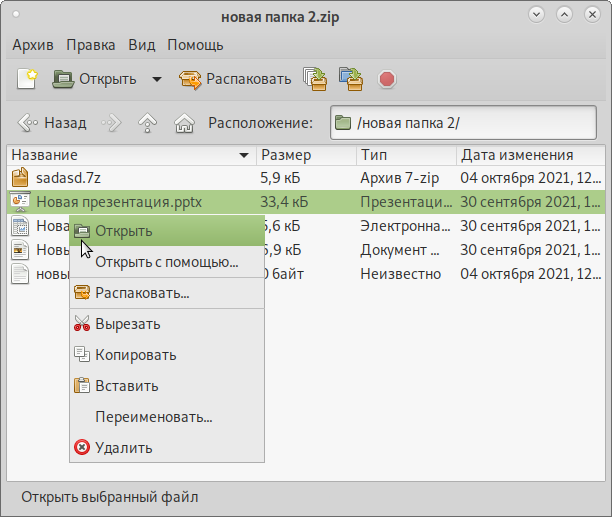Open the Архив menu

pos(34,46)
